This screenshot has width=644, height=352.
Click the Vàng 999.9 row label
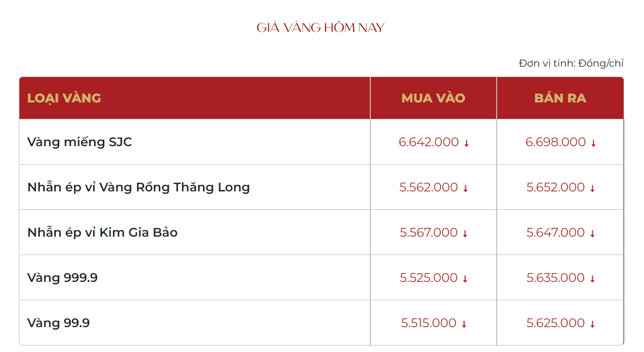point(62,278)
